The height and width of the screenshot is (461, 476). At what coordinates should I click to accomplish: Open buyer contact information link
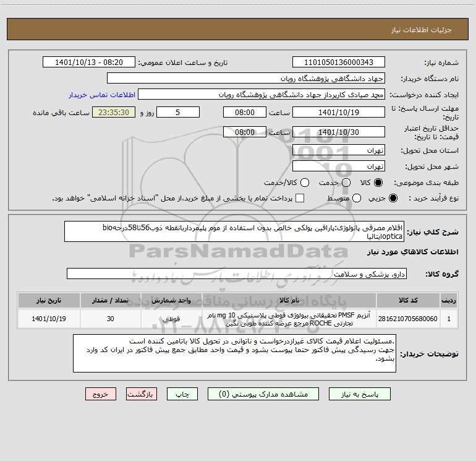[x=102, y=95]
